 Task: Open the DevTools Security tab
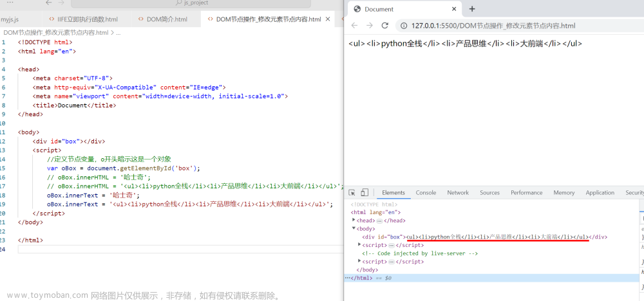coord(634,193)
